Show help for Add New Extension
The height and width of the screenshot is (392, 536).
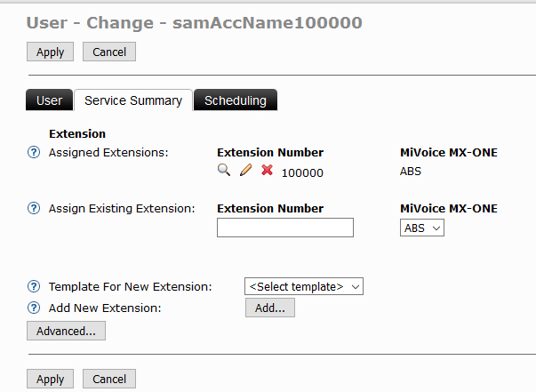pyautogui.click(x=34, y=308)
